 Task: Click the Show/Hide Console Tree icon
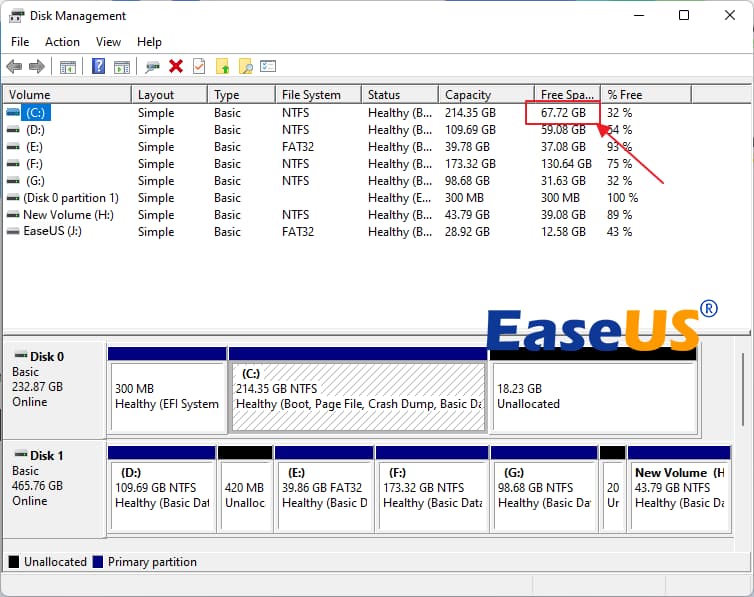coord(68,66)
